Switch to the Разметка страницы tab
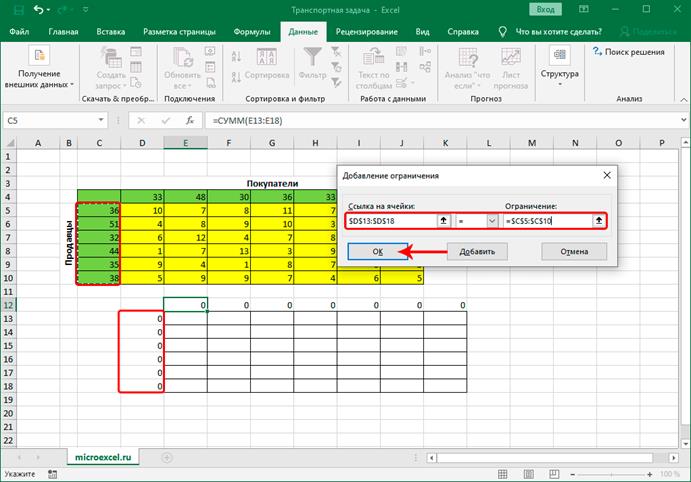Viewport: 691px width, 482px height. (179, 32)
